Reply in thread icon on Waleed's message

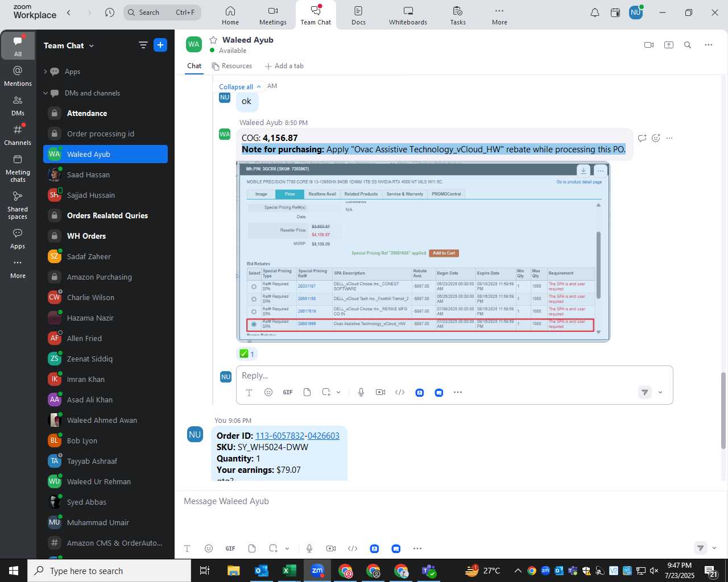pos(642,138)
